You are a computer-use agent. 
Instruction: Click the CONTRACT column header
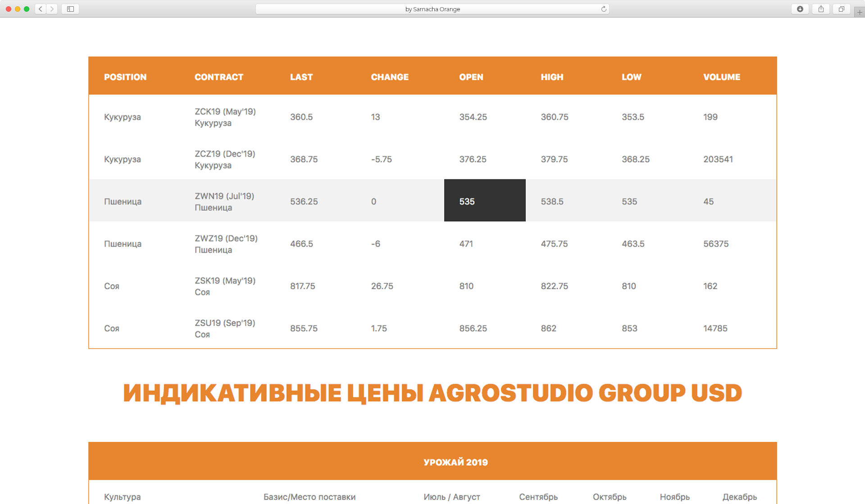click(x=219, y=77)
